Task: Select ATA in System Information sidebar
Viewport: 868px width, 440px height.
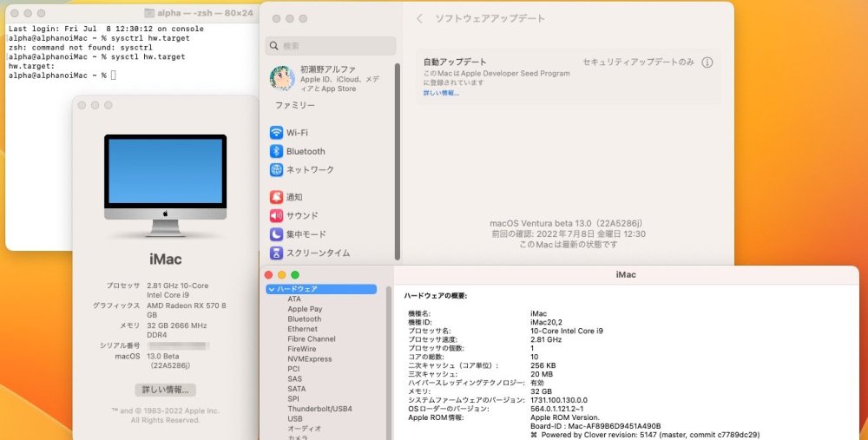Action: (294, 299)
